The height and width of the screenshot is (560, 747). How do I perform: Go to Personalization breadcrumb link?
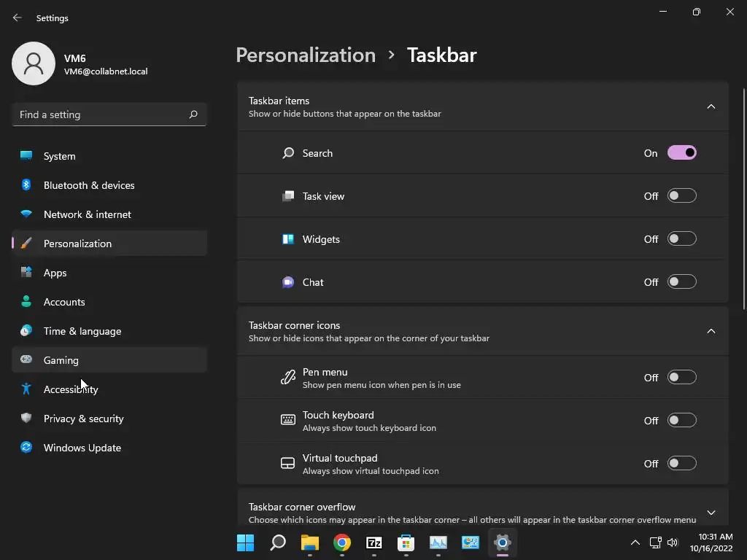point(306,55)
